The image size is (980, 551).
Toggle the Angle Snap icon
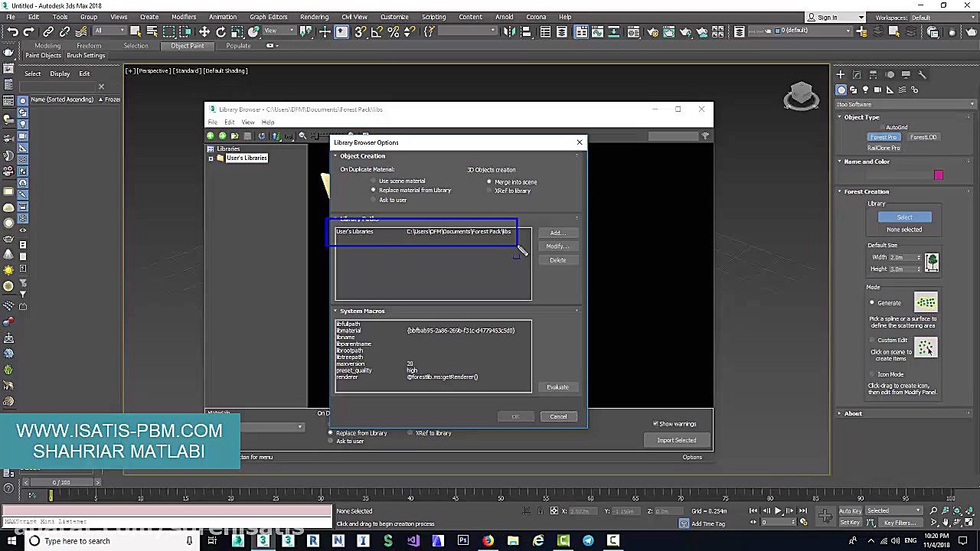pos(377,31)
